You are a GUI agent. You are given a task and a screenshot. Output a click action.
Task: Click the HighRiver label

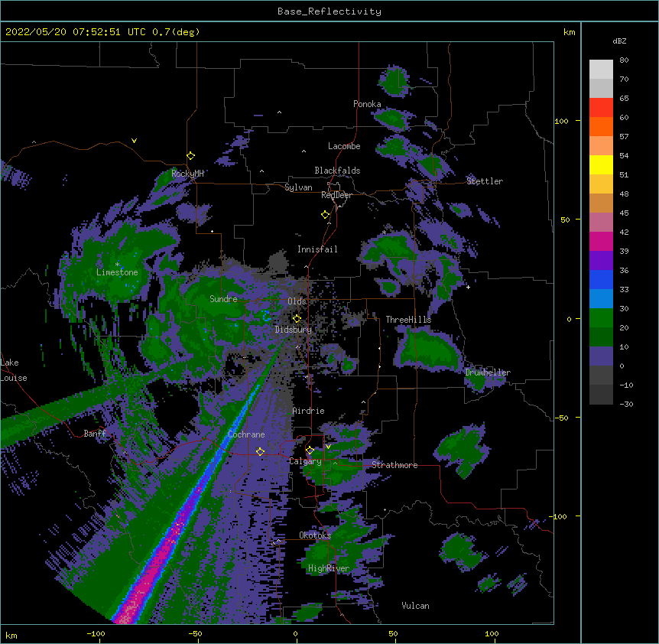click(329, 568)
